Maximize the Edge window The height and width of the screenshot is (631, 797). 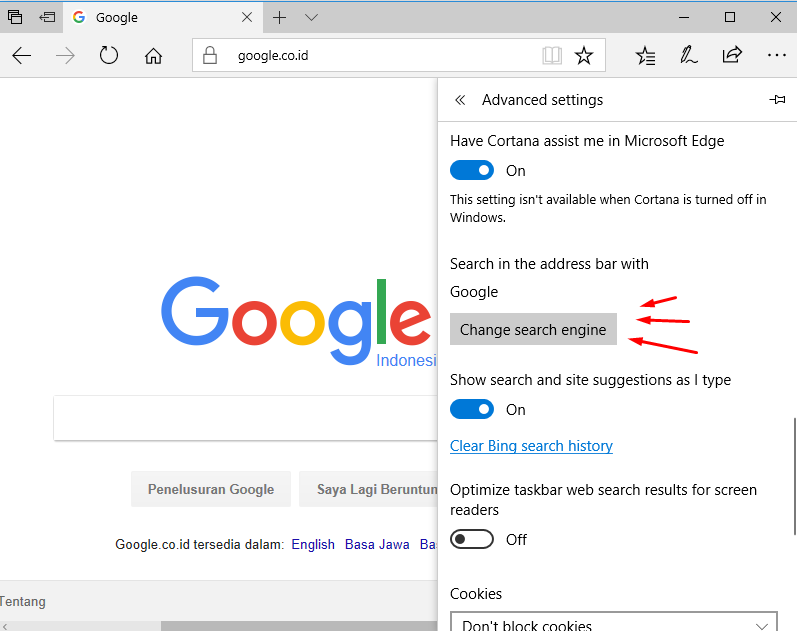730,17
